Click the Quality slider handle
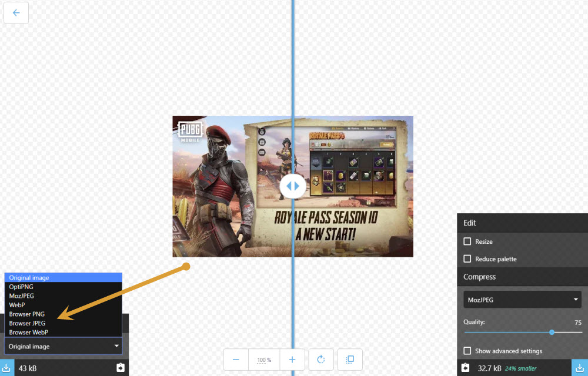This screenshot has width=588, height=376. click(x=552, y=332)
